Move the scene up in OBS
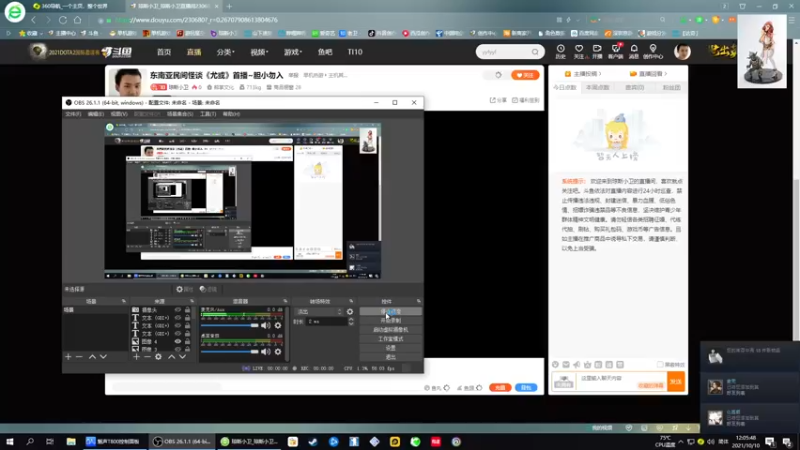800x450 pixels. point(92,357)
